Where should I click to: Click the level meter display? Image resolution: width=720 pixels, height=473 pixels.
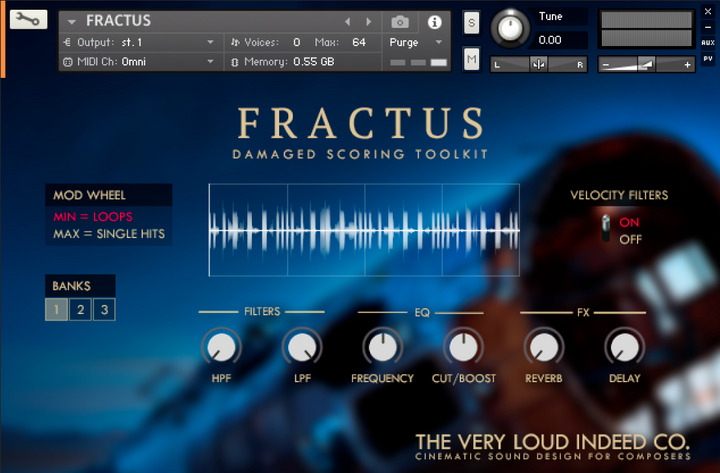click(x=647, y=29)
